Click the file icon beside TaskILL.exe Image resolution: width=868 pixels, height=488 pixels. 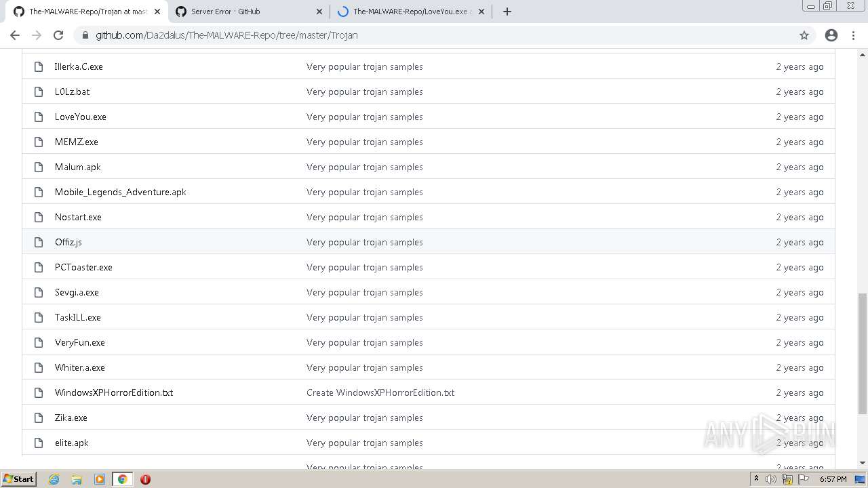(39, 317)
